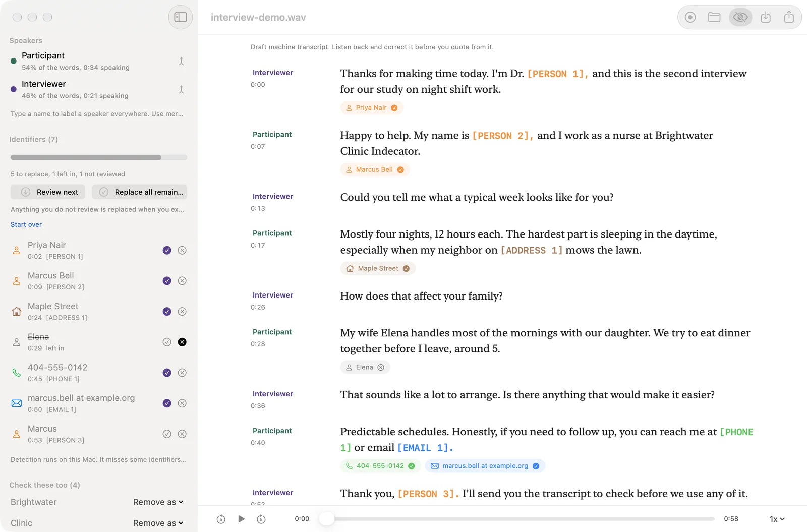Click envelope icon in marcus.bell email sidebar row
Image resolution: width=807 pixels, height=532 pixels.
17,403
